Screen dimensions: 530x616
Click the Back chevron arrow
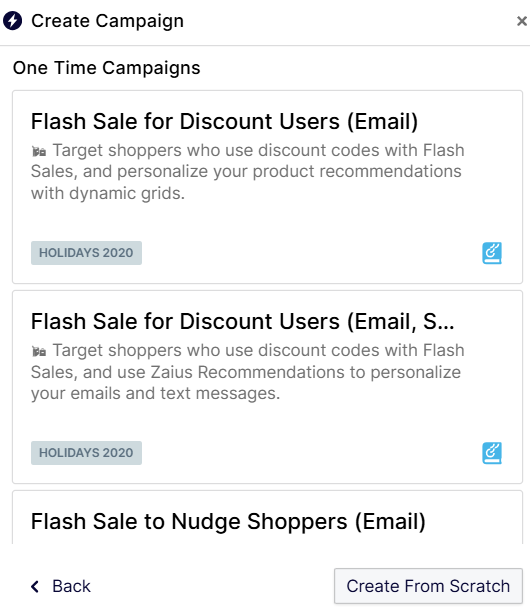click(x=35, y=587)
